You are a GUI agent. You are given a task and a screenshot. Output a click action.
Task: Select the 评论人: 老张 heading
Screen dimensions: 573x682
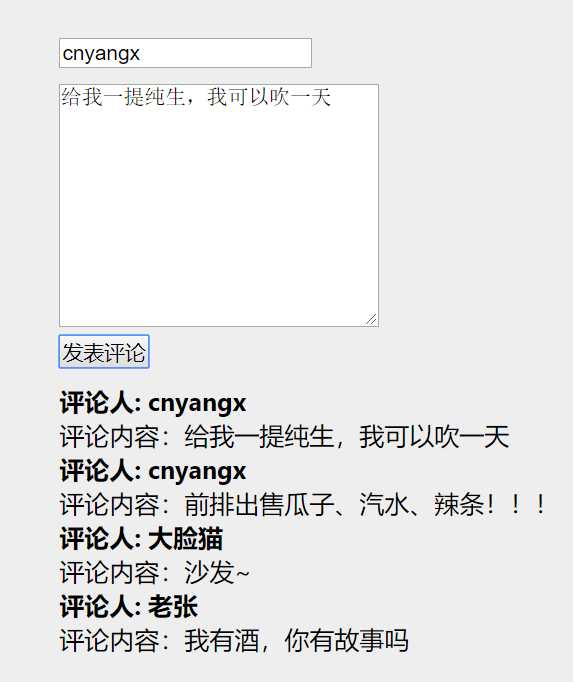[129, 607]
